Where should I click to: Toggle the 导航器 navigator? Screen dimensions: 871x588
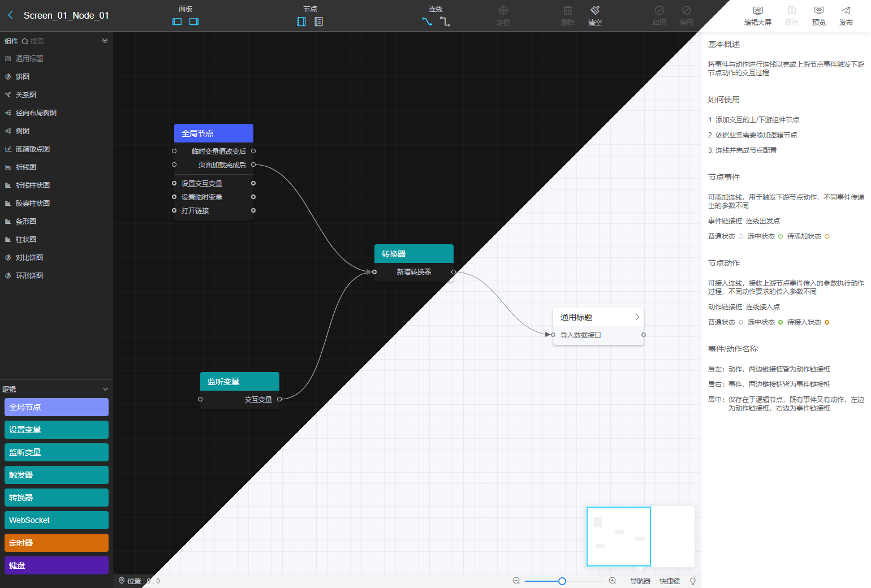(640, 581)
